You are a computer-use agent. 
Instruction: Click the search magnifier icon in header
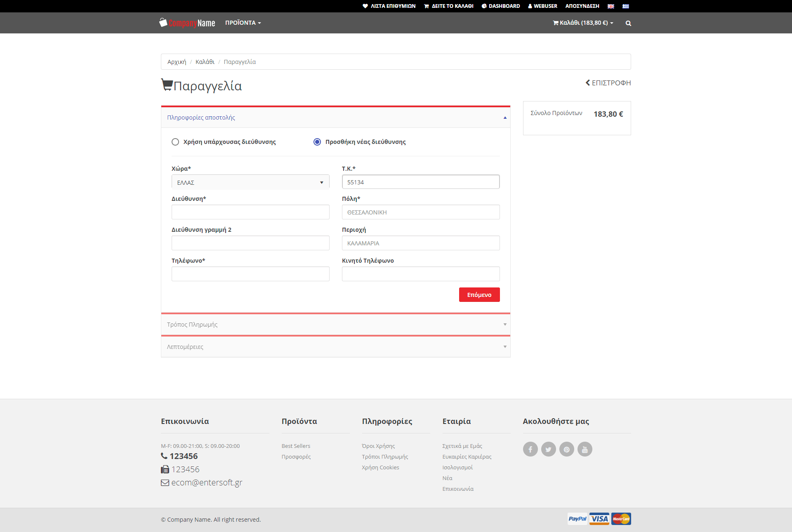point(628,23)
